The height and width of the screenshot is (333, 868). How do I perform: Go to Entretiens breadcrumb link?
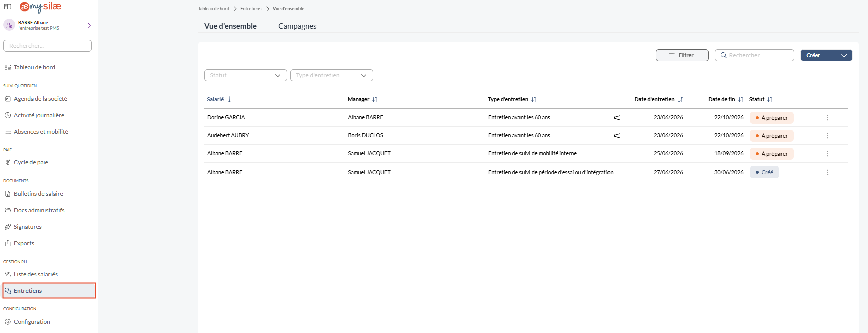click(x=250, y=9)
